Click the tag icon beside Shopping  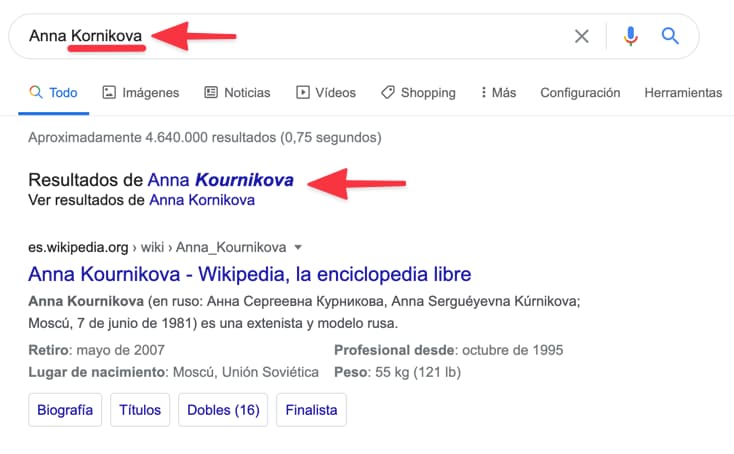[388, 92]
